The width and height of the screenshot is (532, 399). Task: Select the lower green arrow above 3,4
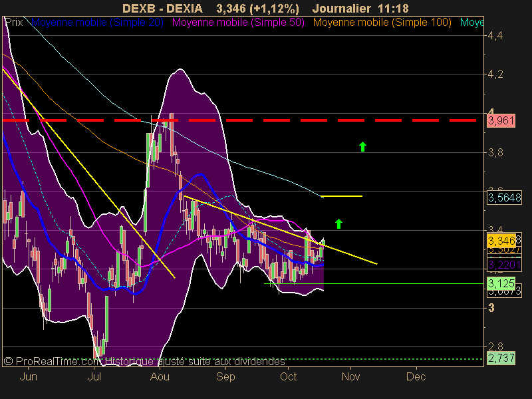point(338,223)
